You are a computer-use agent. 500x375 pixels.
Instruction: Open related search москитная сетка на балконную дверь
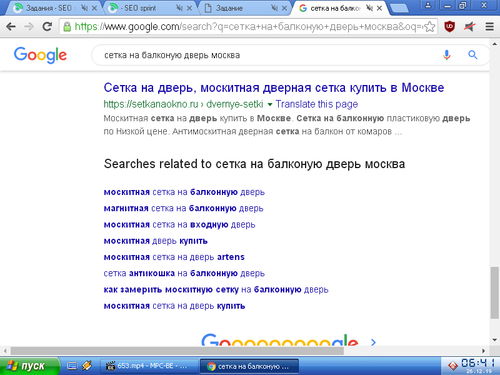[184, 192]
